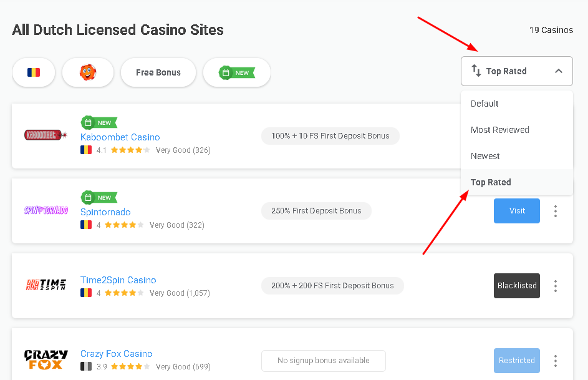Click the Spintornado logo
The height and width of the screenshot is (380, 588).
tap(46, 210)
